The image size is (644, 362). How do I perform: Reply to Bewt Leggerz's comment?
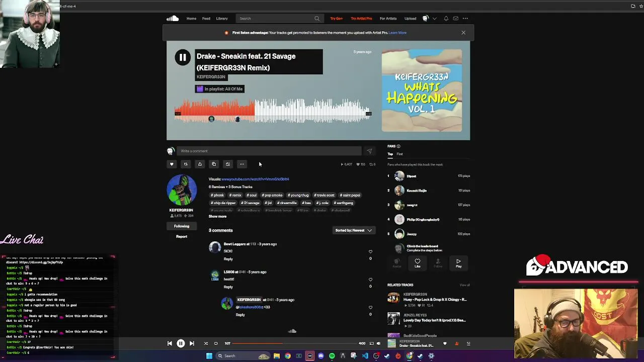228,259
